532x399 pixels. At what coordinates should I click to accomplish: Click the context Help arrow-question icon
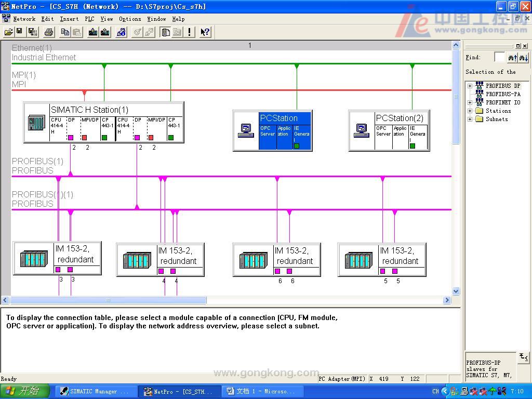coord(205,32)
